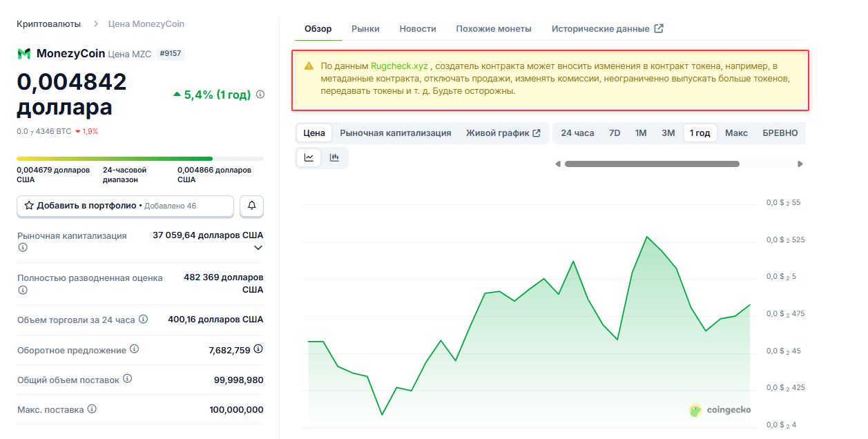Select the 7D time range
This screenshot has height=439, width=868.
[x=614, y=133]
